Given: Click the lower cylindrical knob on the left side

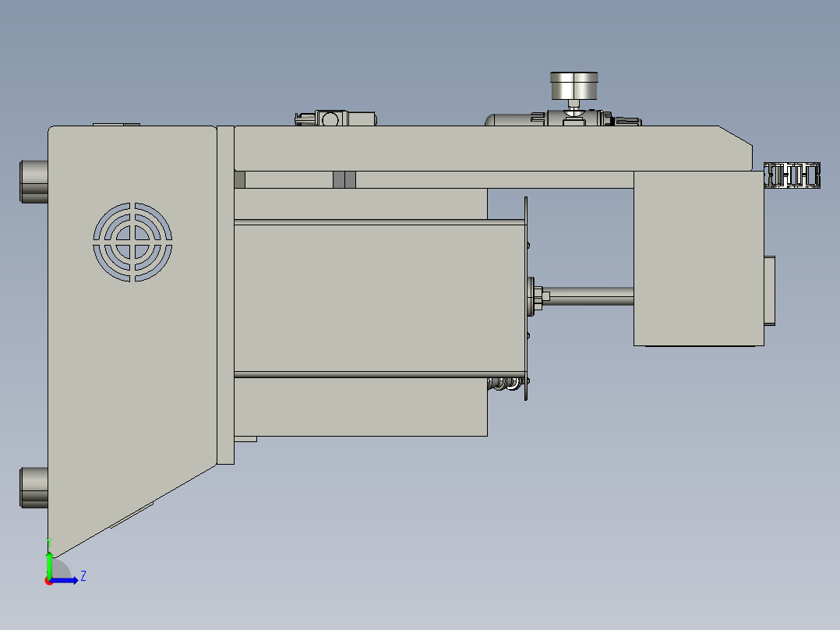Looking at the screenshot, I should click(34, 487).
